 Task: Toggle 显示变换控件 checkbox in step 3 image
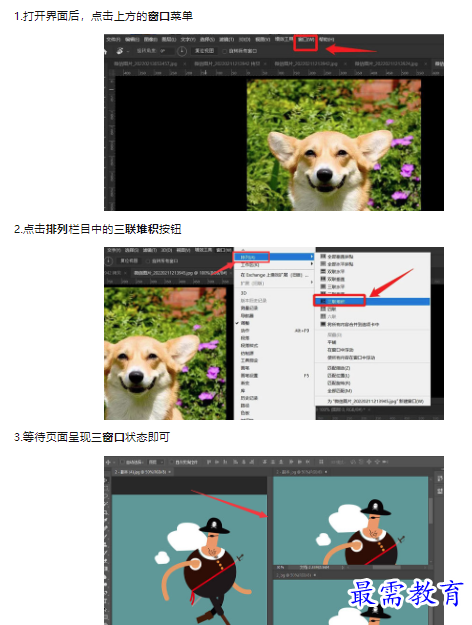(x=172, y=462)
